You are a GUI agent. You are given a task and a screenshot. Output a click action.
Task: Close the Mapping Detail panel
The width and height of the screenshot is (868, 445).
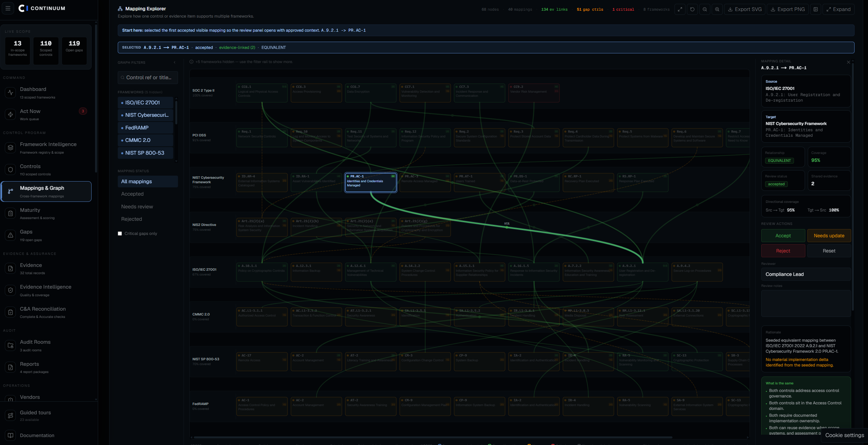pos(848,62)
